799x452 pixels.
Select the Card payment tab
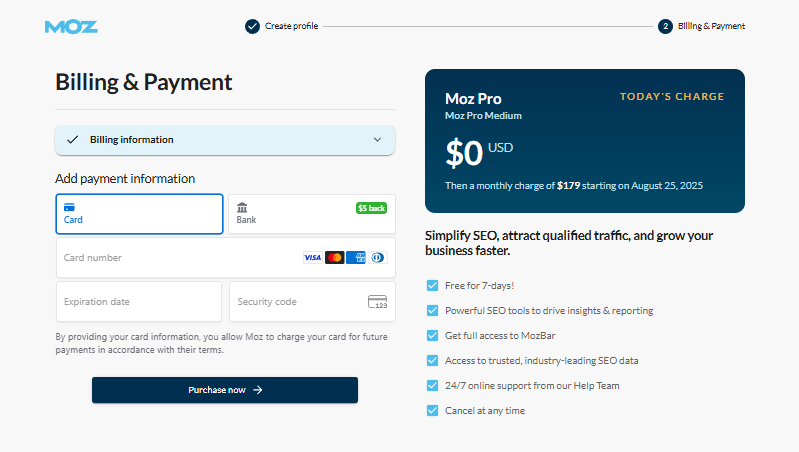click(139, 214)
